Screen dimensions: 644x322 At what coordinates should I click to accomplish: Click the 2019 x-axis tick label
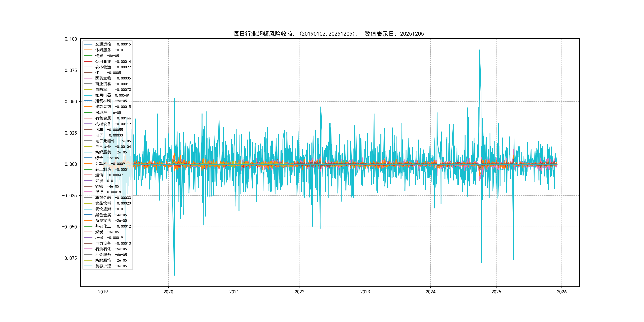click(103, 292)
